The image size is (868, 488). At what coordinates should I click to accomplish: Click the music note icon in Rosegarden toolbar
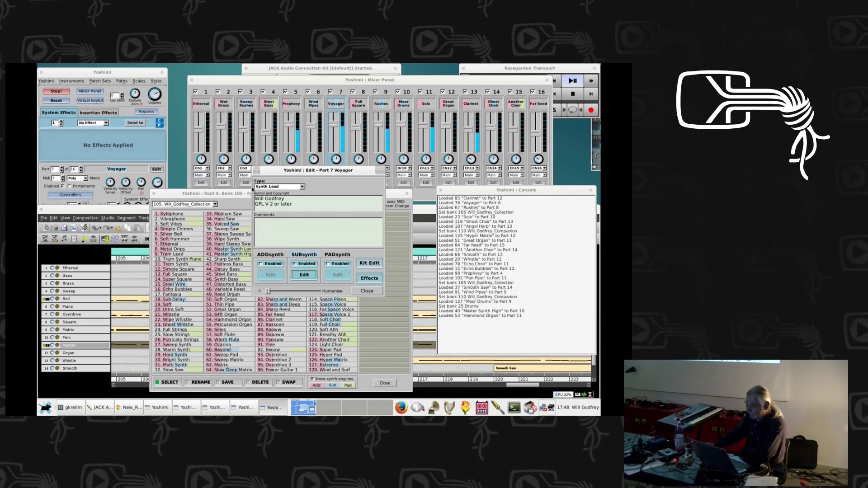coord(64,239)
